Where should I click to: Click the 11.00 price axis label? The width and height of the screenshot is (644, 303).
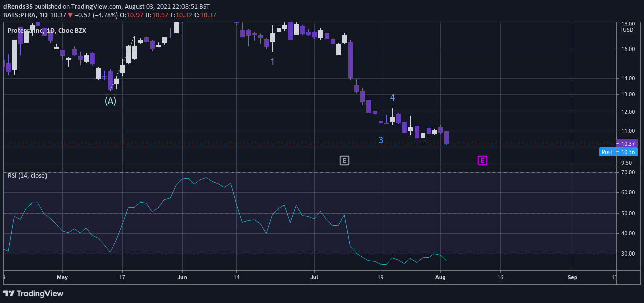[x=628, y=131]
